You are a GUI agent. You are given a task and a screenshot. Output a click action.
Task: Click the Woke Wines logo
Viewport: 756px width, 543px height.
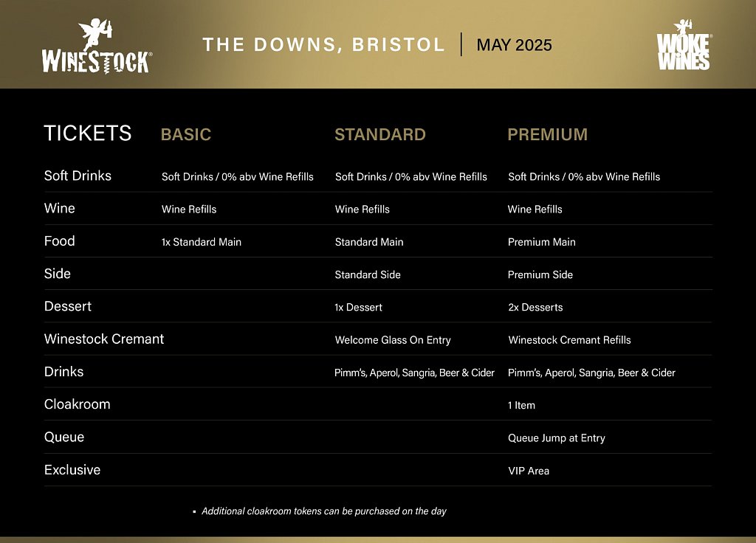point(684,45)
